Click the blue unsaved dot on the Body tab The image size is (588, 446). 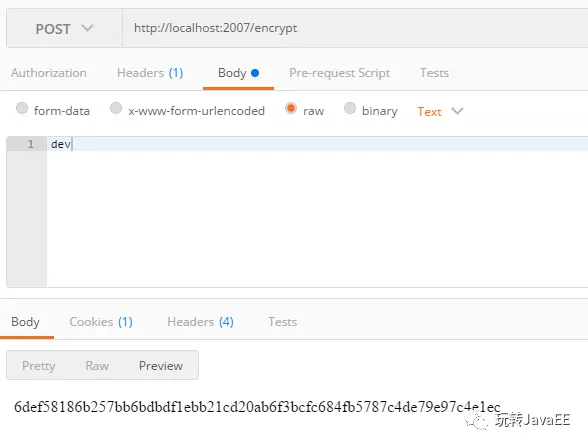[x=255, y=73]
